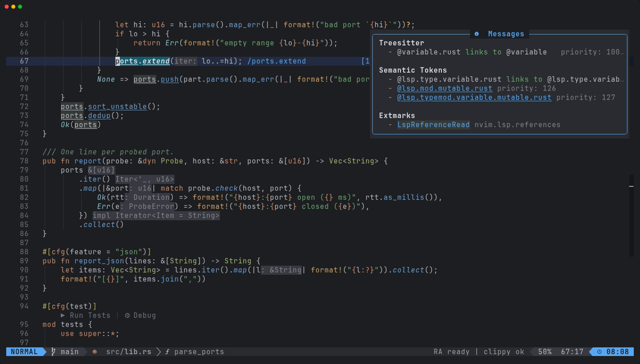Click the function symbol icon before parse_ports
The image size is (640, 364).
[167, 352]
